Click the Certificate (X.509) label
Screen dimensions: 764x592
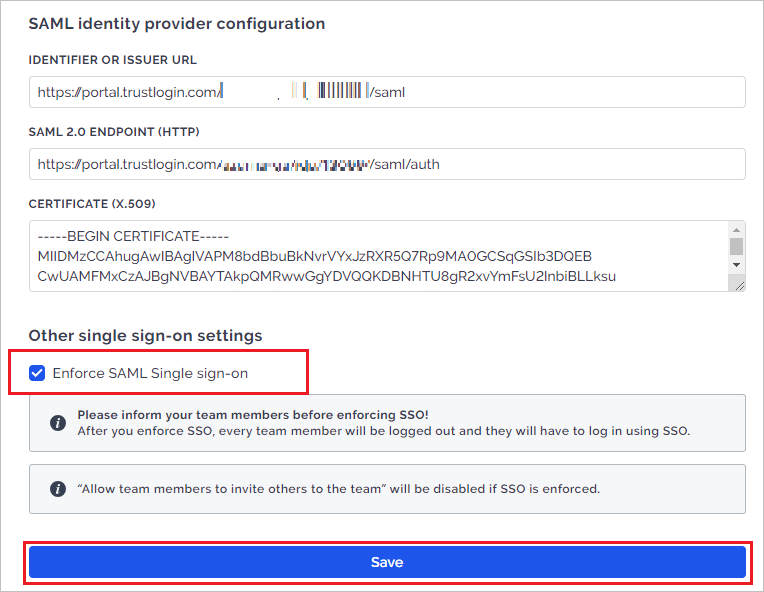pyautogui.click(x=92, y=204)
